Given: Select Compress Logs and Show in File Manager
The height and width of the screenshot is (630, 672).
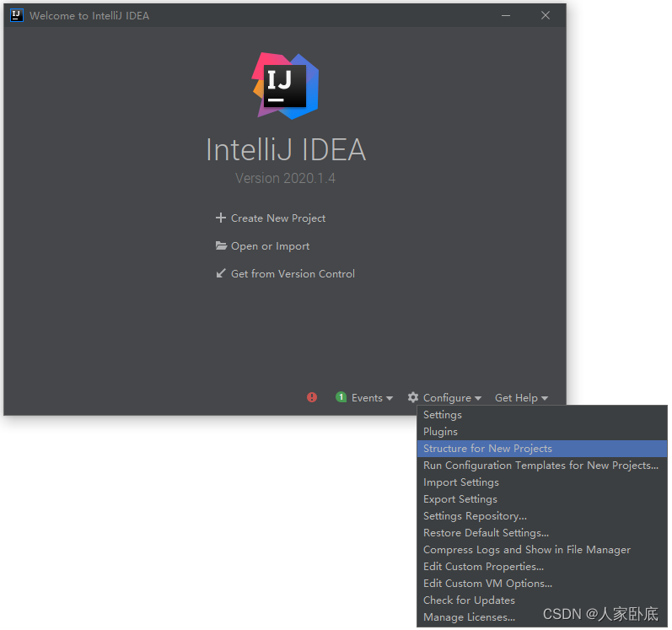Looking at the screenshot, I should (543, 551).
